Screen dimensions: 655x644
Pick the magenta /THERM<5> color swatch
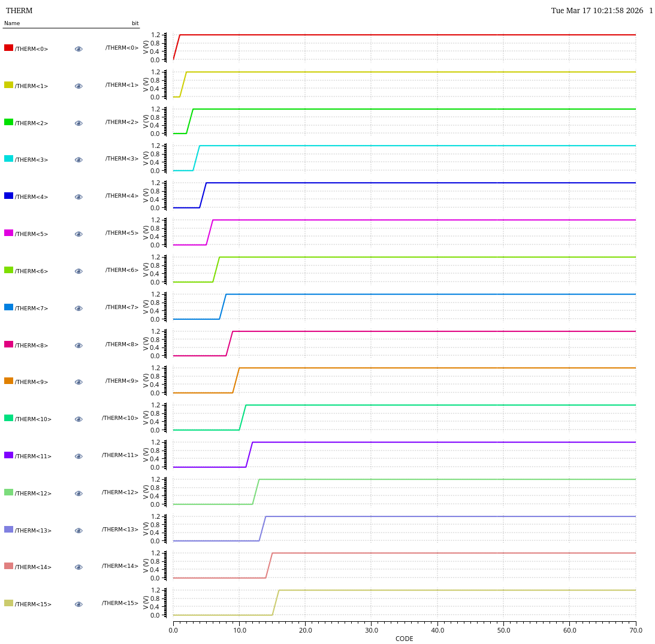click(x=8, y=233)
